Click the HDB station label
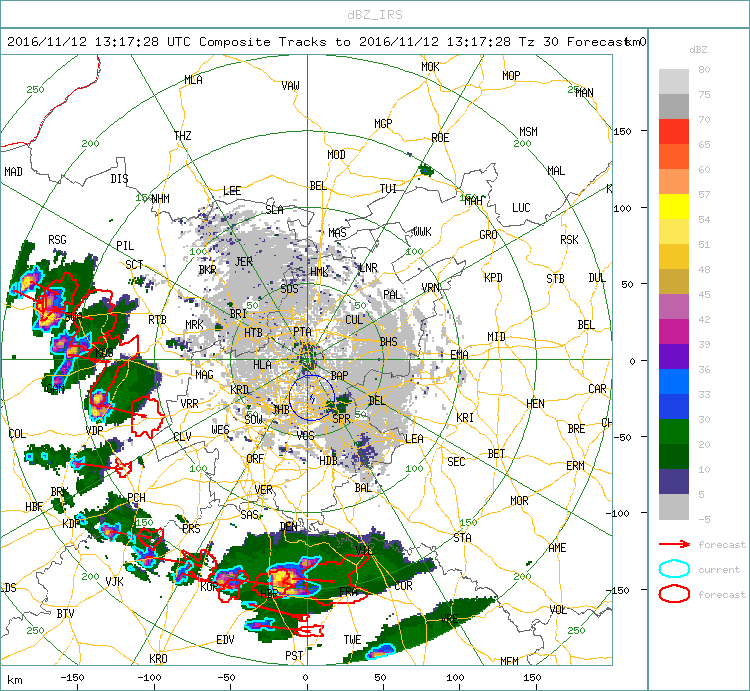This screenshot has height=691, width=750. pos(328,461)
